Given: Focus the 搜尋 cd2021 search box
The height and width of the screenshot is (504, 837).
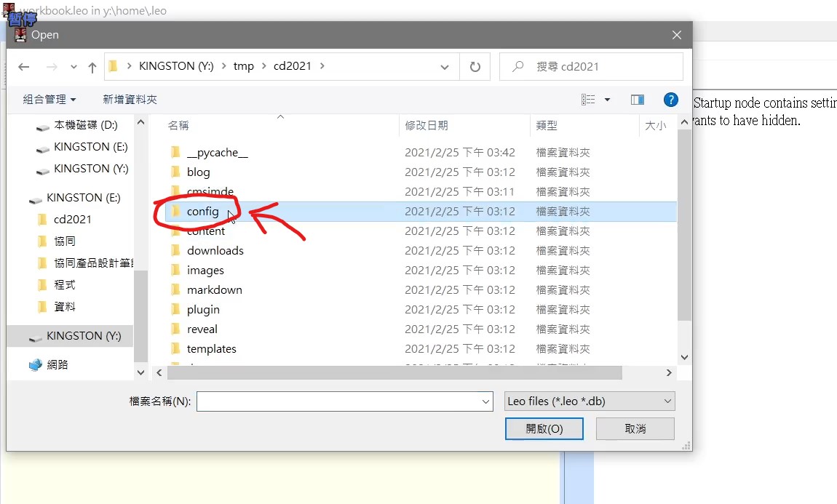Looking at the screenshot, I should tap(591, 67).
